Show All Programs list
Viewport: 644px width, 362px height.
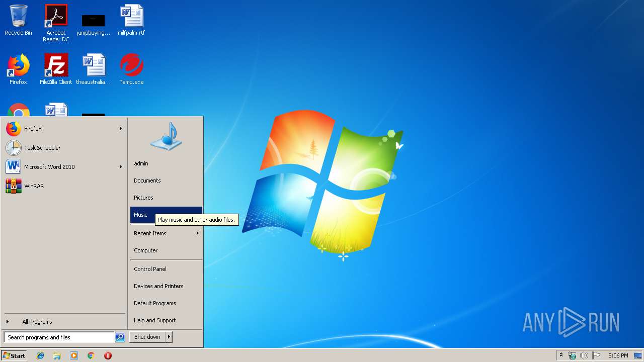coord(64,322)
